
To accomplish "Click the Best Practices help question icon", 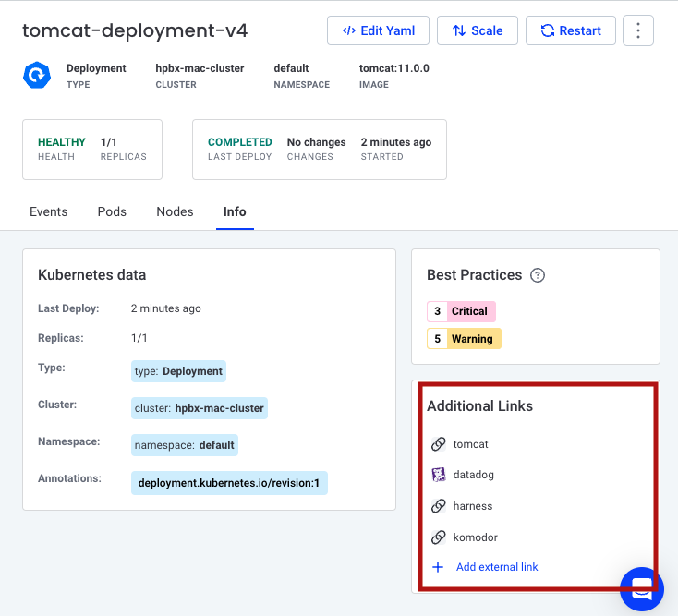I will pyautogui.click(x=538, y=275).
